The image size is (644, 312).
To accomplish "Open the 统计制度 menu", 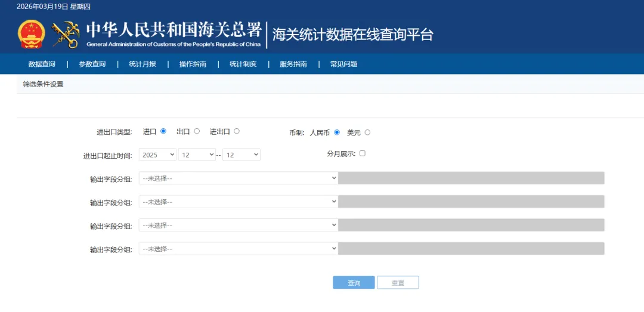I will click(243, 64).
